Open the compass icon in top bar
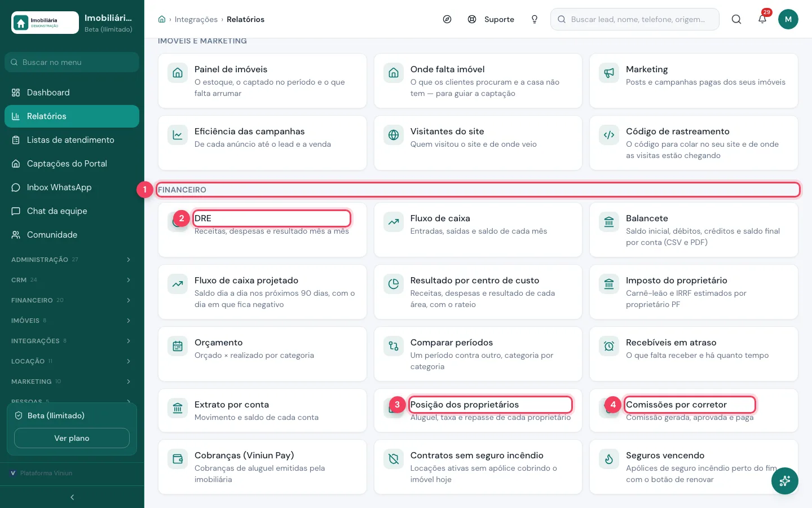The width and height of the screenshot is (812, 508). 447,19
